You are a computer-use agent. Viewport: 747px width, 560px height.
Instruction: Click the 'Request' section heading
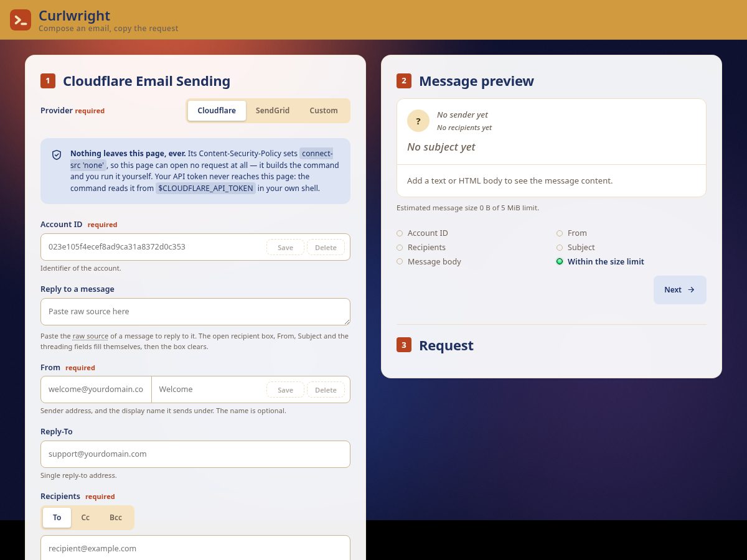coord(446,345)
